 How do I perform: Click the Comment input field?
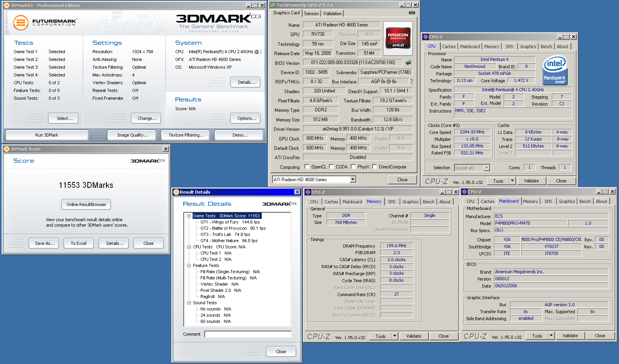click(248, 334)
